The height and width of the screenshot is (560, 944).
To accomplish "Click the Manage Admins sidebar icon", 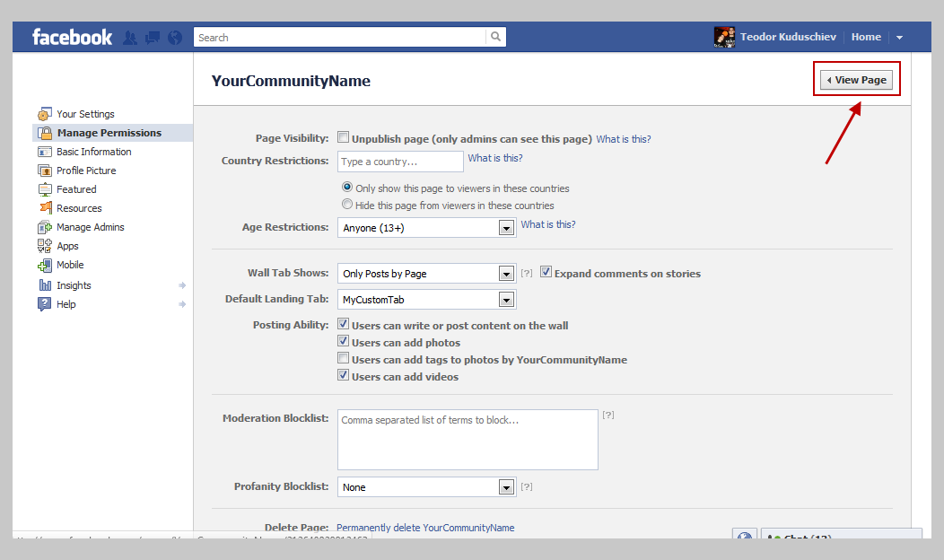I will [45, 227].
